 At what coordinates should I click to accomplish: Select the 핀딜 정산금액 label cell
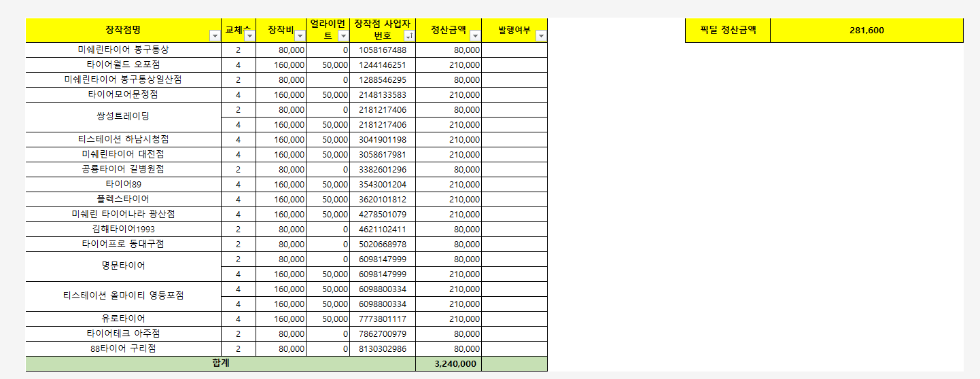(x=727, y=30)
